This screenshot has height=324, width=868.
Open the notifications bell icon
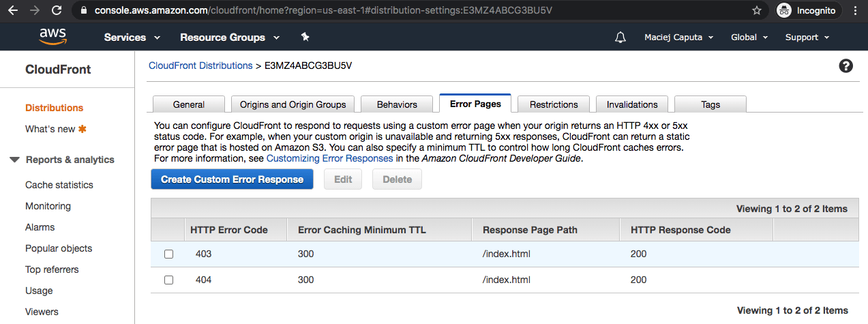coord(620,38)
